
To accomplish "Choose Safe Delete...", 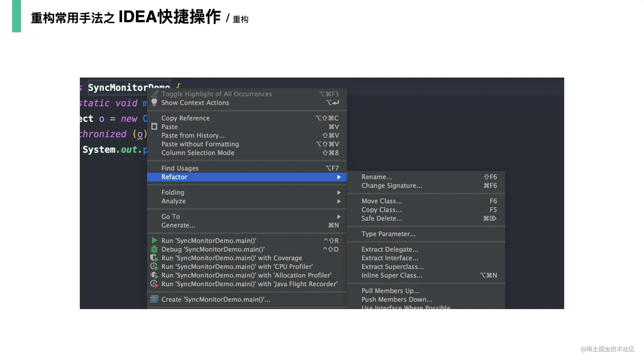I will [x=426, y=219].
